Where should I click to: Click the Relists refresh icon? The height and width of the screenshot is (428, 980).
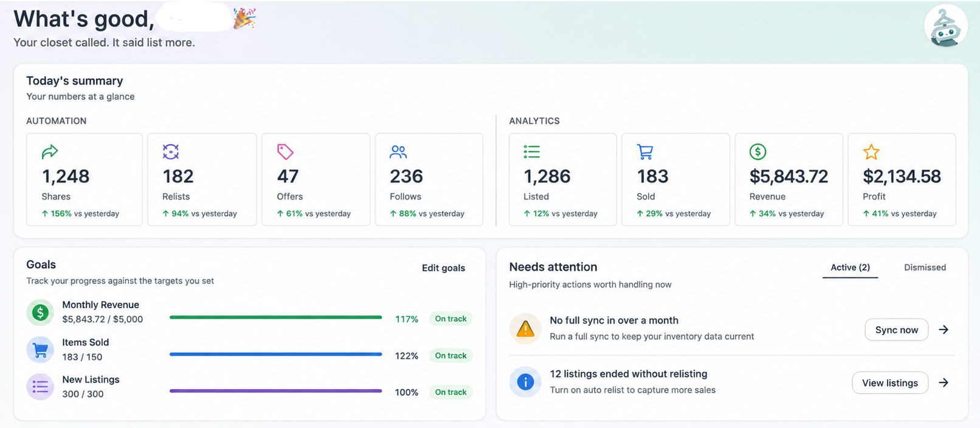click(x=171, y=151)
